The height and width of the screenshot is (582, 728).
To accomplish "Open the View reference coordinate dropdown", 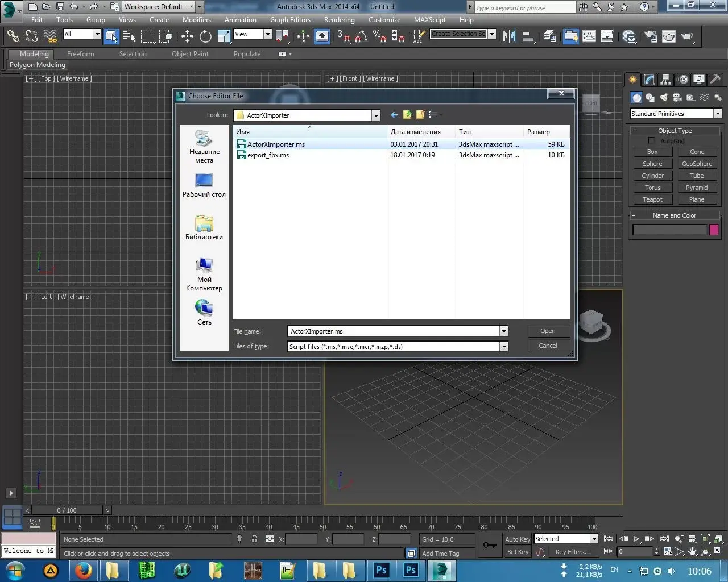I will 267,34.
